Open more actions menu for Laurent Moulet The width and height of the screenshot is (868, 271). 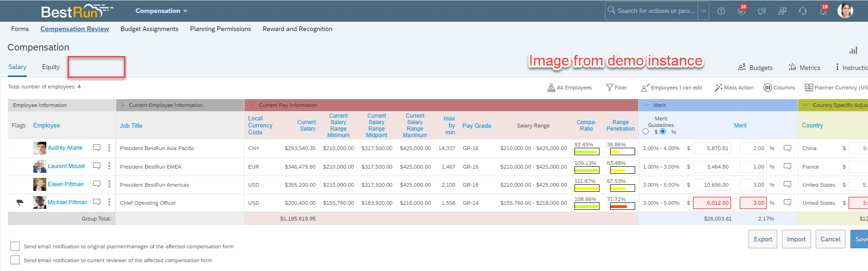(109, 166)
